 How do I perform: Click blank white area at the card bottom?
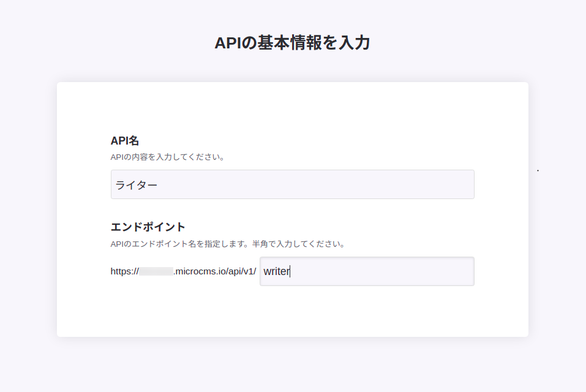click(x=292, y=315)
